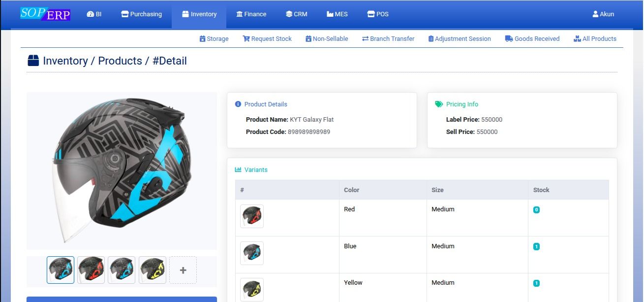Select the Goods Received icon
Image resolution: width=644 pixels, height=302 pixels.
508,38
